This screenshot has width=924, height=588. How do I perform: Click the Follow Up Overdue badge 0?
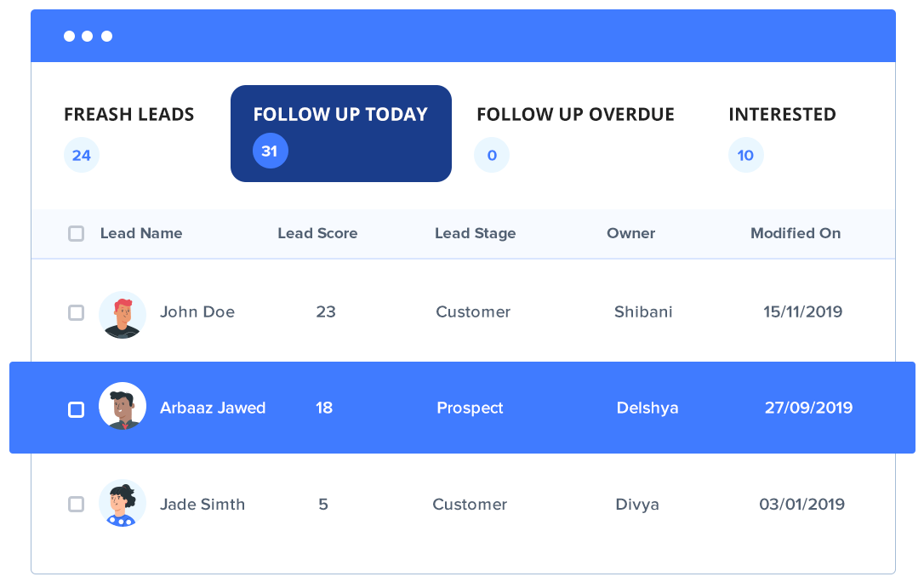[x=492, y=156]
